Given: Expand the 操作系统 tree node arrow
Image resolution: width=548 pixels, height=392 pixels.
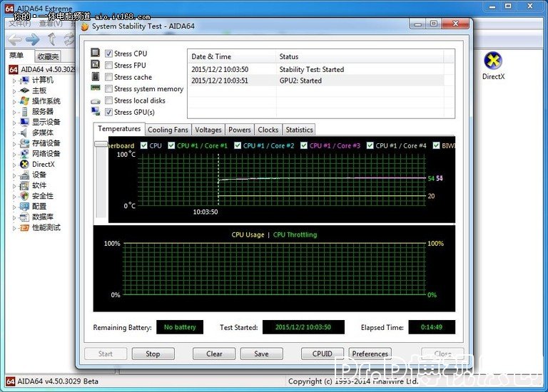Looking at the screenshot, I should point(14,102).
